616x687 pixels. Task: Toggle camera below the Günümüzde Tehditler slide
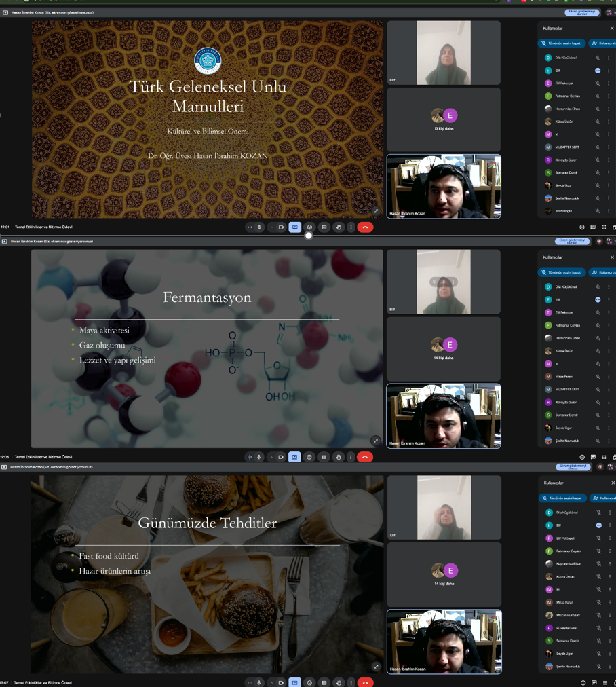[x=281, y=682]
